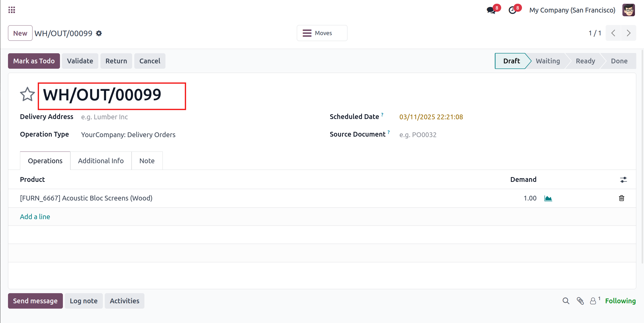Open the messages conversation icon
This screenshot has width=644, height=323.
point(491,10)
